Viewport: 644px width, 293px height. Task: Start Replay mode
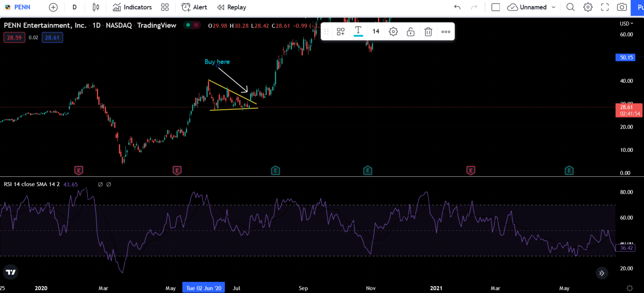[231, 7]
